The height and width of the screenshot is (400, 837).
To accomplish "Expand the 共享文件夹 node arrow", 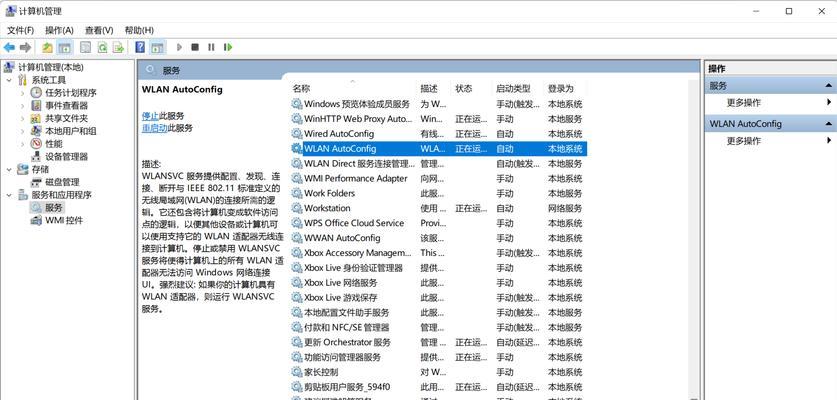I will (23, 118).
